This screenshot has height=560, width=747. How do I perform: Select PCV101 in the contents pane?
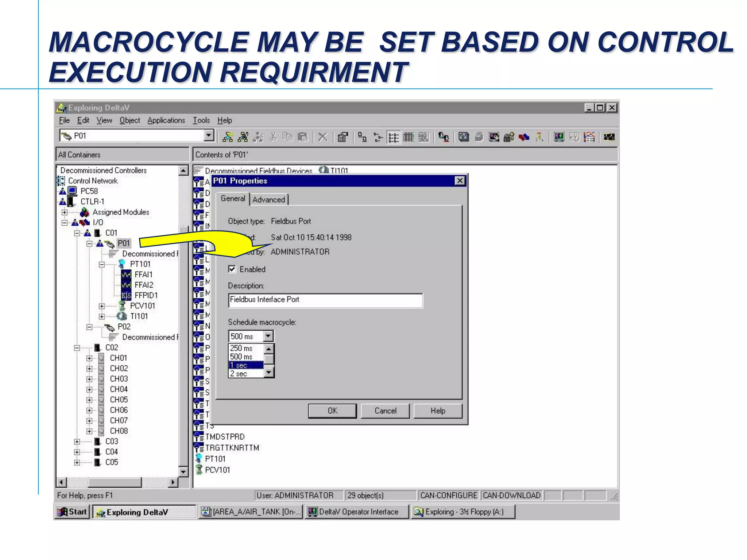(x=217, y=470)
